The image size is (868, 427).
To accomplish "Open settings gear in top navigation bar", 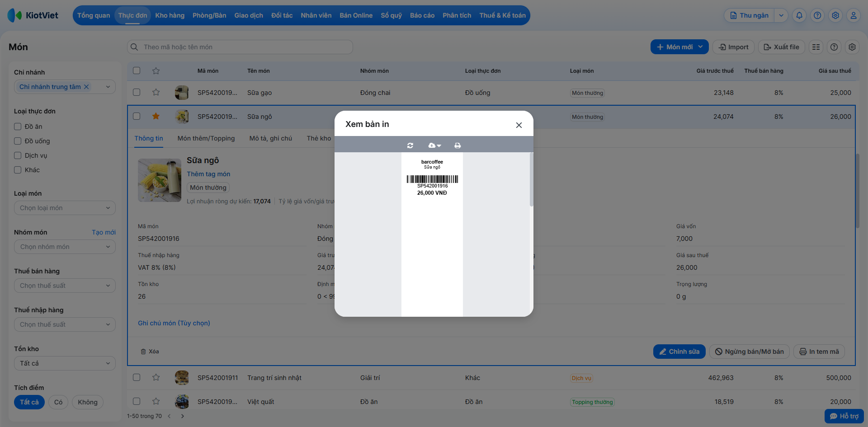I will coord(835,15).
